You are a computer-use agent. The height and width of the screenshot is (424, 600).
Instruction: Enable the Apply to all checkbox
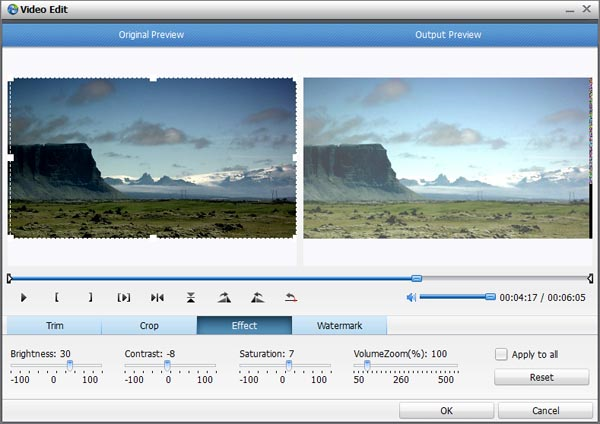[x=502, y=354]
